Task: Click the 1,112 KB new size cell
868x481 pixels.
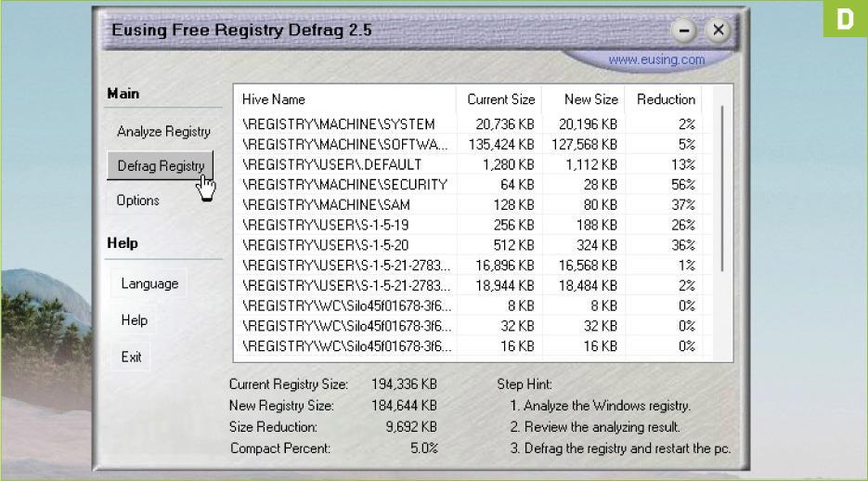Action: pyautogui.click(x=591, y=164)
